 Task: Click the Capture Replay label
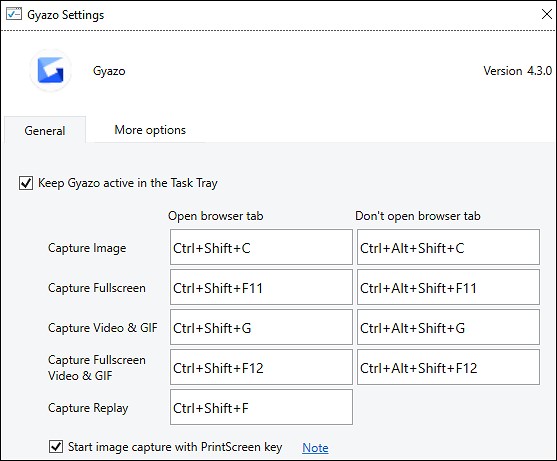pos(88,408)
